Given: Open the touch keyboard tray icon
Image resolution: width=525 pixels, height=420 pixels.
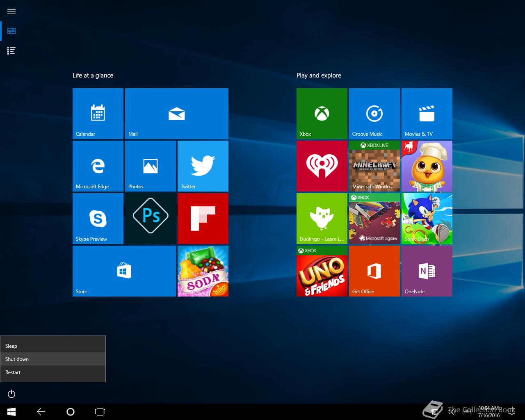Looking at the screenshot, I should (x=468, y=412).
